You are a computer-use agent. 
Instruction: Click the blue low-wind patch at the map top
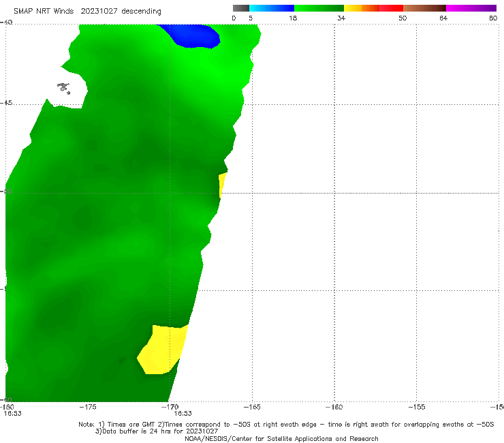[193, 36]
